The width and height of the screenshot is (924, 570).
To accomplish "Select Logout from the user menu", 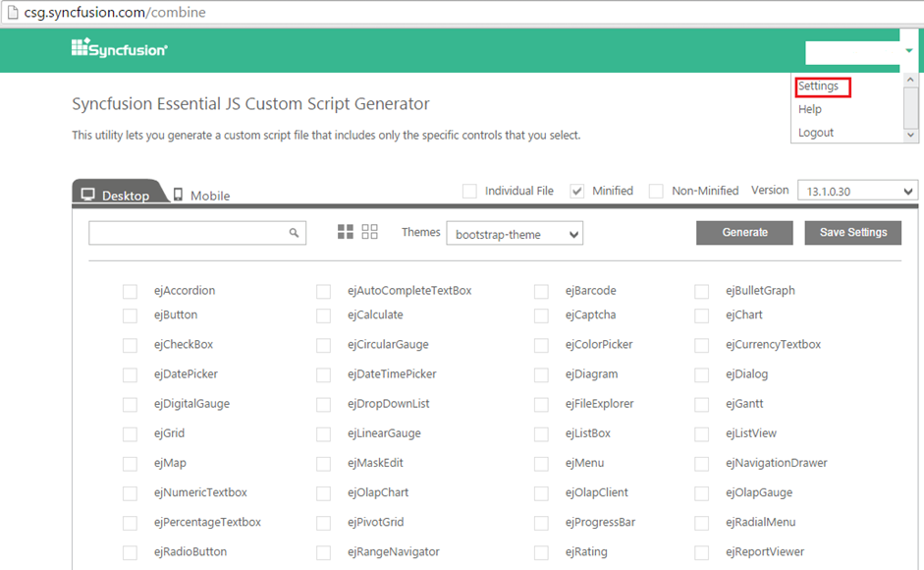I will tap(816, 133).
